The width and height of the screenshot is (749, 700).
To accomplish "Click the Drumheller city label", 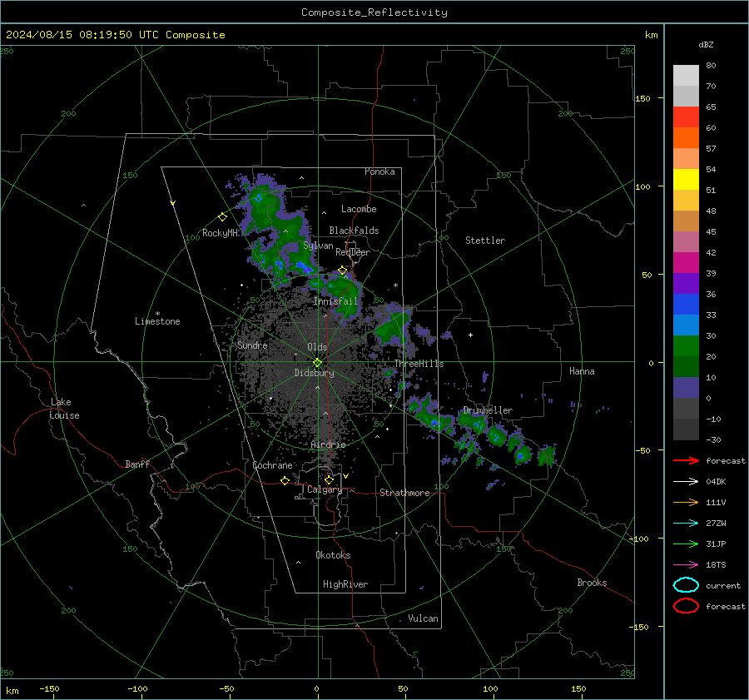I will pos(488,410).
